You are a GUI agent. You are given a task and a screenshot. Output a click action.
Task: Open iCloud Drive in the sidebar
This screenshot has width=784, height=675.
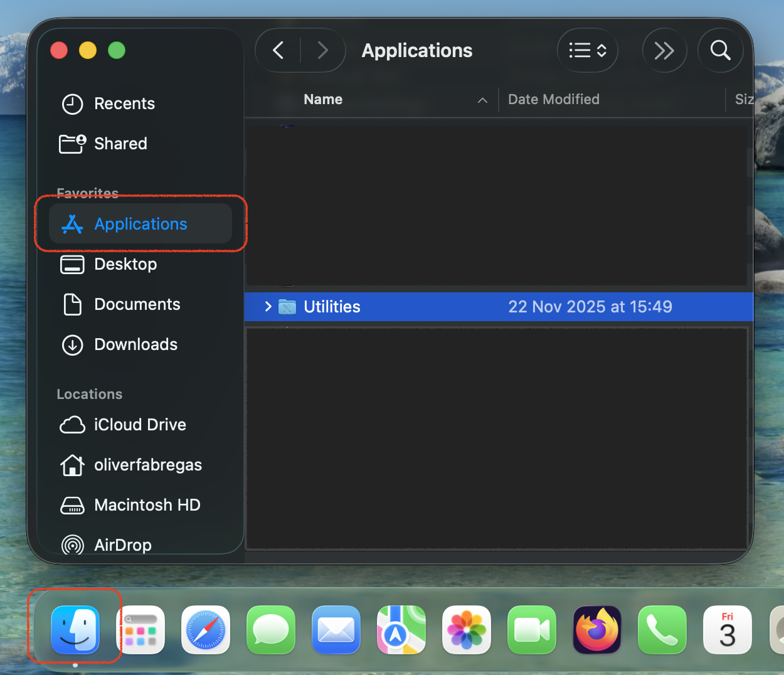point(139,425)
